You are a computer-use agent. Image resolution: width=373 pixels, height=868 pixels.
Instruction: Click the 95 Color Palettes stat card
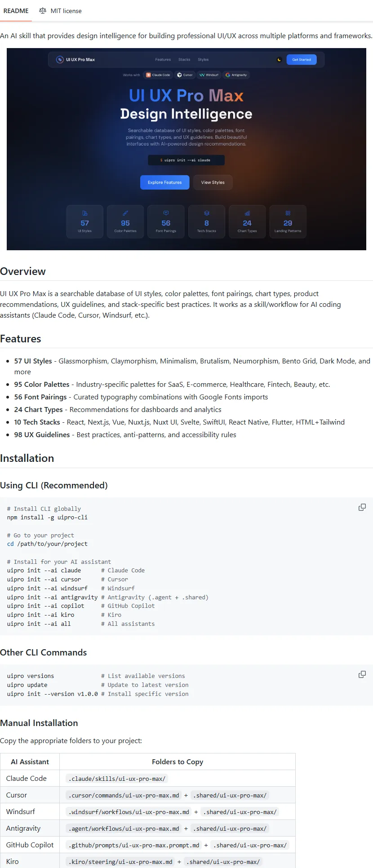125,222
